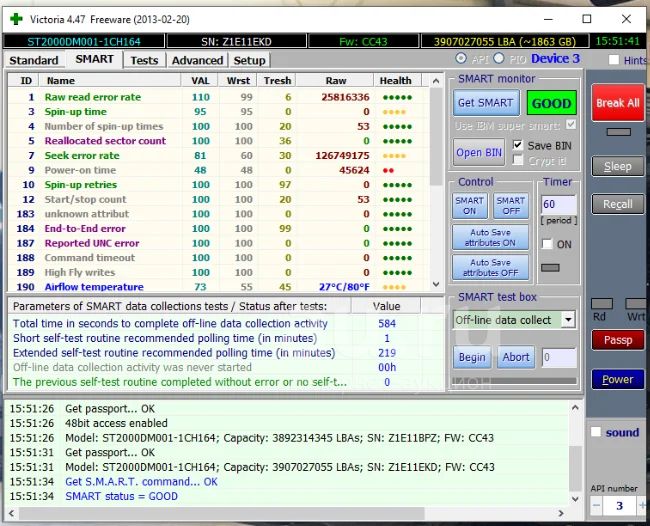
Task: Click the Recall button
Action: (x=618, y=204)
